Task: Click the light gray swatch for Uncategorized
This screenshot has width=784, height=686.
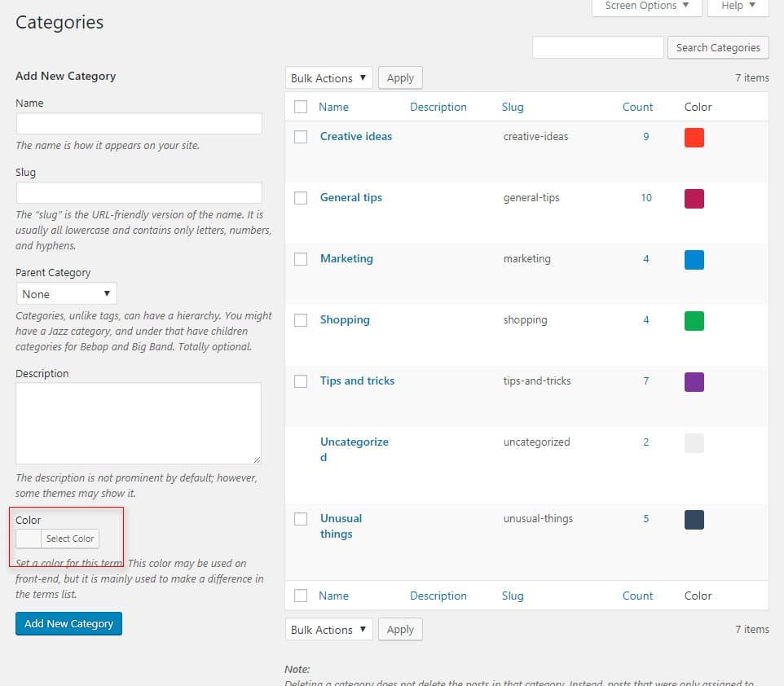Action: [694, 443]
